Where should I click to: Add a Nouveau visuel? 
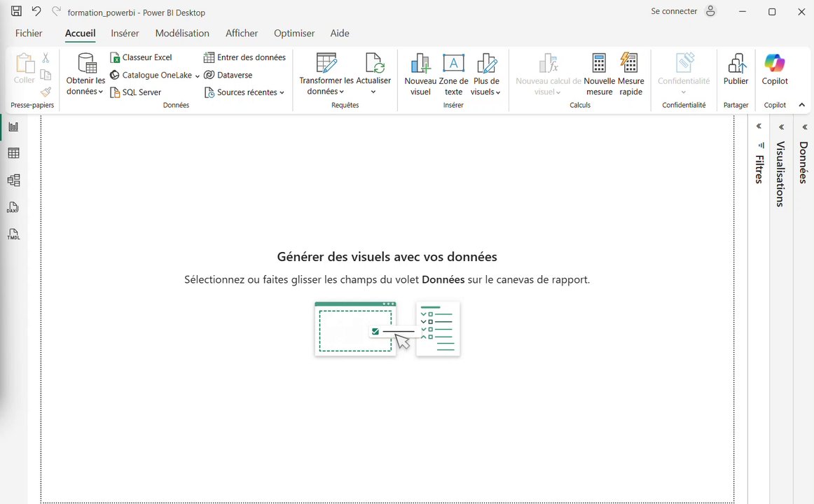tap(420, 75)
